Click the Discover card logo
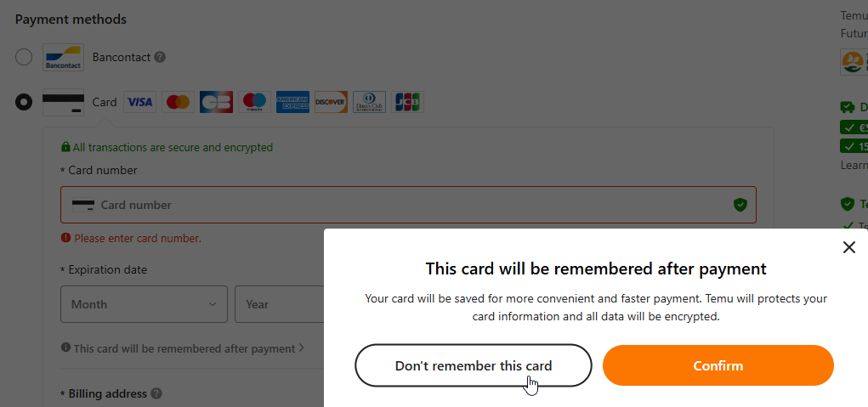This screenshot has width=868, height=407. click(331, 102)
